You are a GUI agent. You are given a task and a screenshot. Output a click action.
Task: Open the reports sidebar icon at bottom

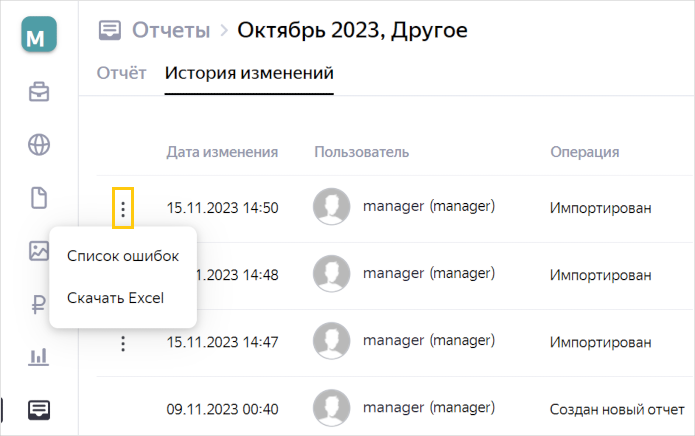point(39,410)
